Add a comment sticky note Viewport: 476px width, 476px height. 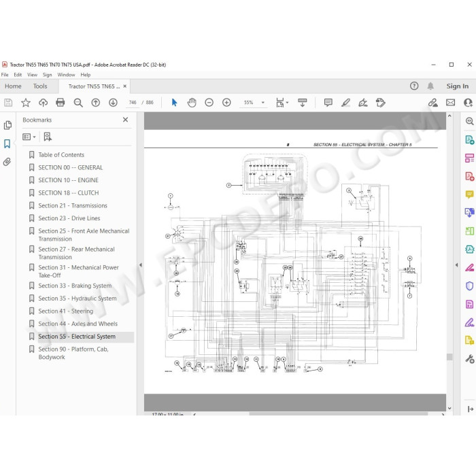tap(328, 103)
